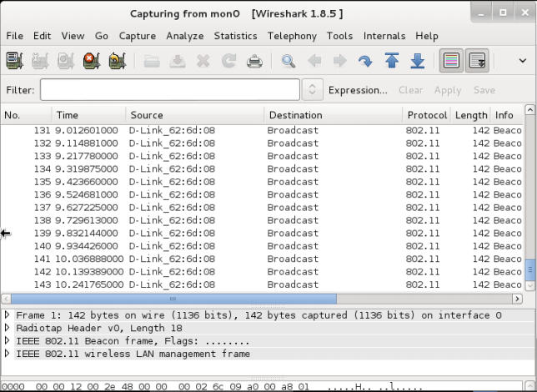Open the toolbar overflow chevron
Image resolution: width=537 pixels, height=392 pixels.
pyautogui.click(x=522, y=61)
